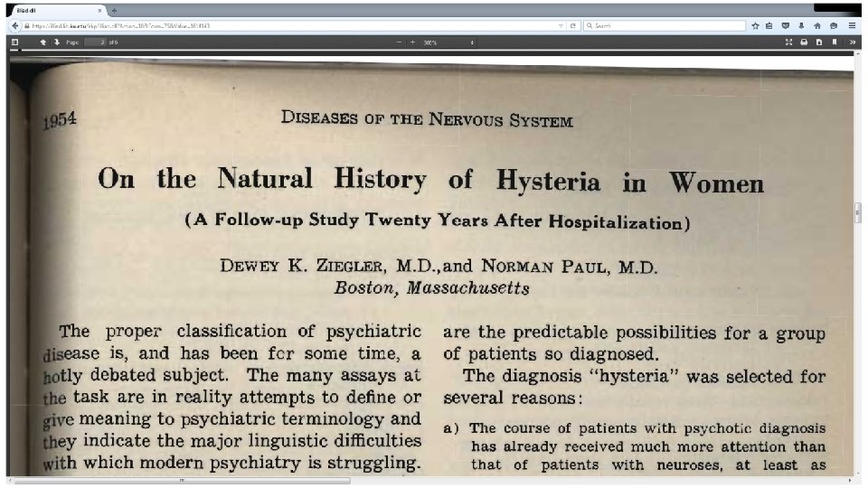Reload the current page
The width and height of the screenshot is (868, 488).
click(x=573, y=25)
